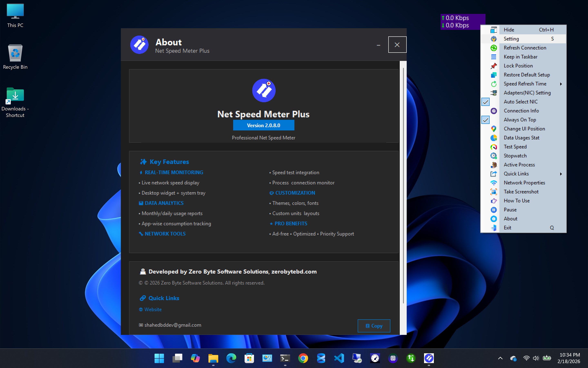Click the Version 2.0.8.0 badge

click(264, 125)
